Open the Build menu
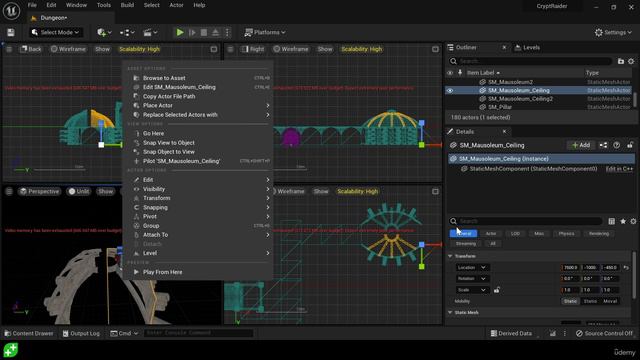The height and width of the screenshot is (360, 640). click(x=127, y=5)
